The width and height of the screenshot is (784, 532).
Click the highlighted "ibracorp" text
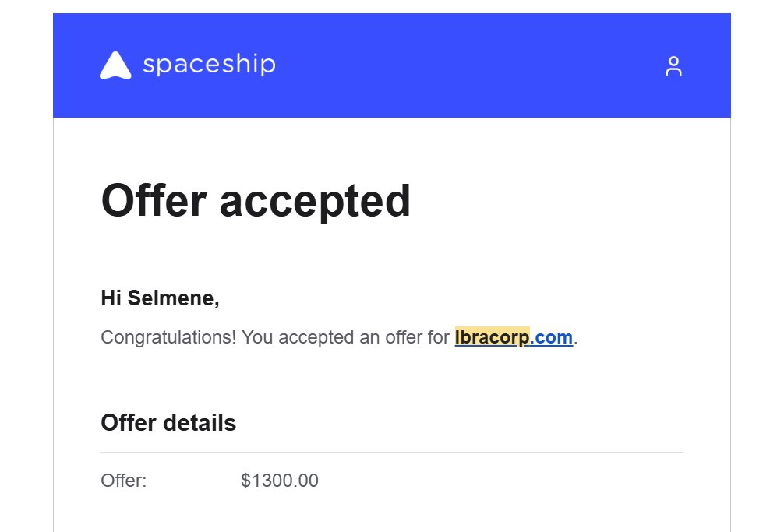[x=492, y=338]
